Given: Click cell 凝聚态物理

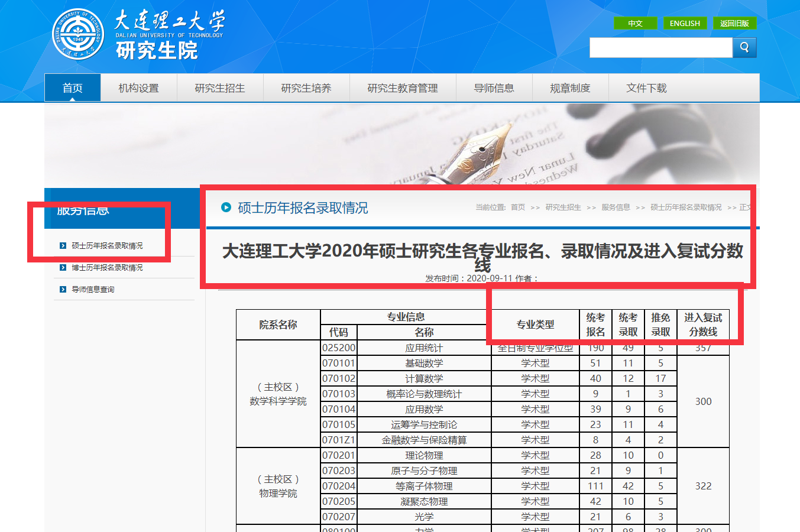Looking at the screenshot, I should click(x=424, y=501).
